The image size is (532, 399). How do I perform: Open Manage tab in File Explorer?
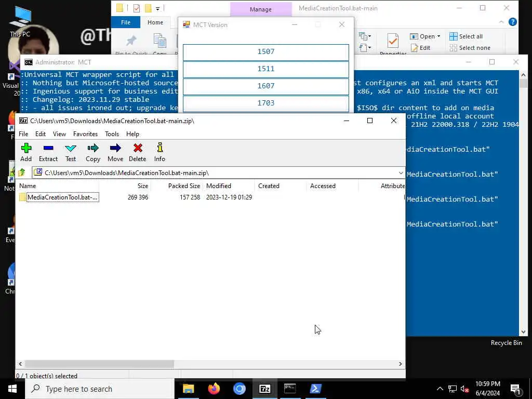click(261, 9)
